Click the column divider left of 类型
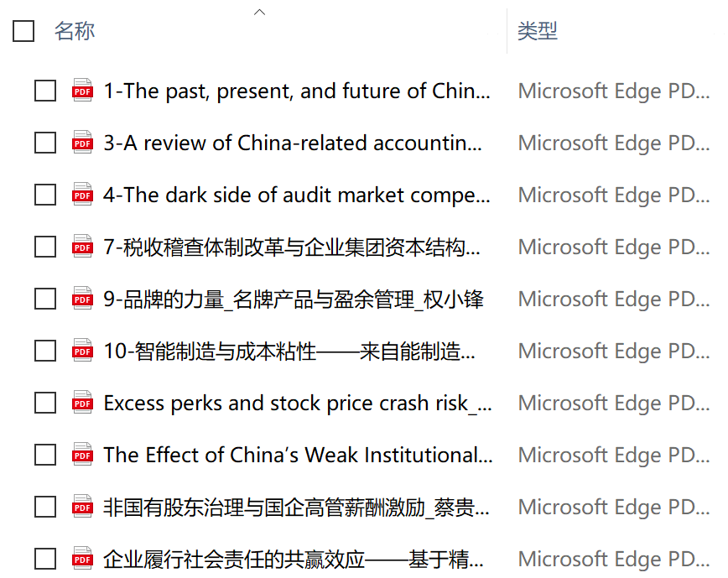 pos(507,31)
